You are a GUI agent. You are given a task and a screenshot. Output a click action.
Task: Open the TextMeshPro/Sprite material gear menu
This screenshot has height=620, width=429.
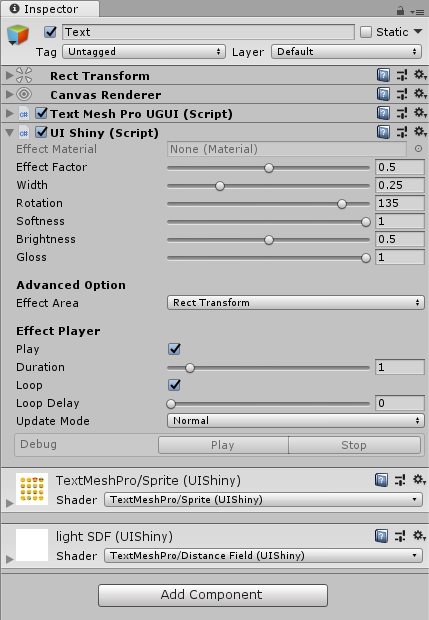tap(419, 480)
